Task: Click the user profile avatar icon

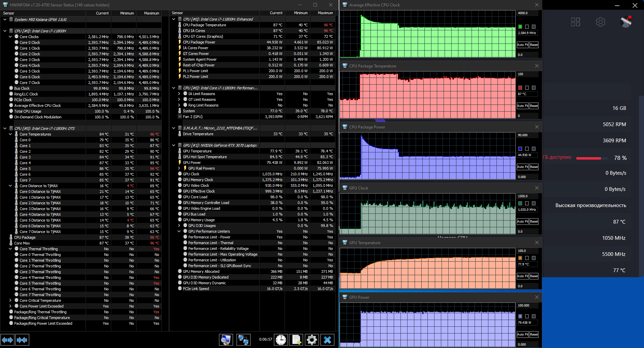Action: 626,22
